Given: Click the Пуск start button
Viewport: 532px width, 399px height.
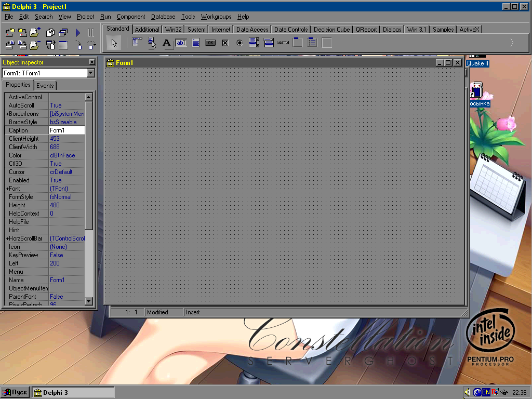Looking at the screenshot, I should (15, 393).
